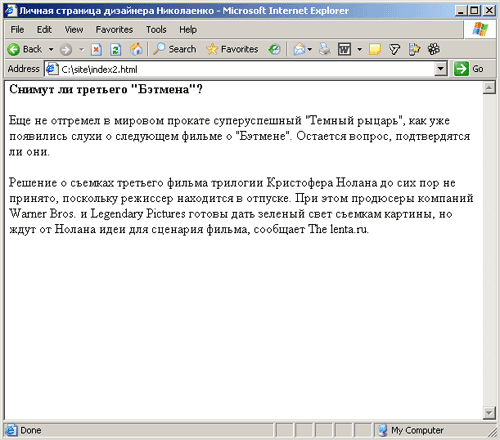Expand the address bar dropdown list
The height and width of the screenshot is (440, 500).
click(x=441, y=69)
